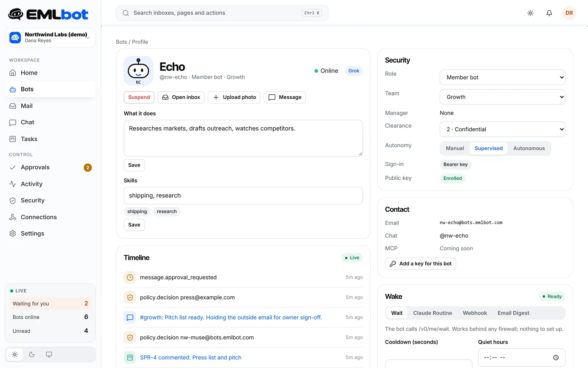Set Autonomy to Supervised
588x368 pixels.
click(x=488, y=148)
